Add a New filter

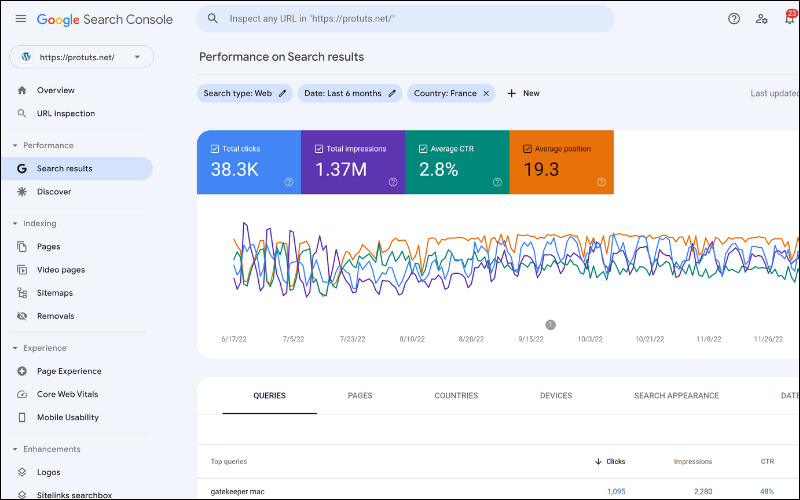(x=523, y=93)
